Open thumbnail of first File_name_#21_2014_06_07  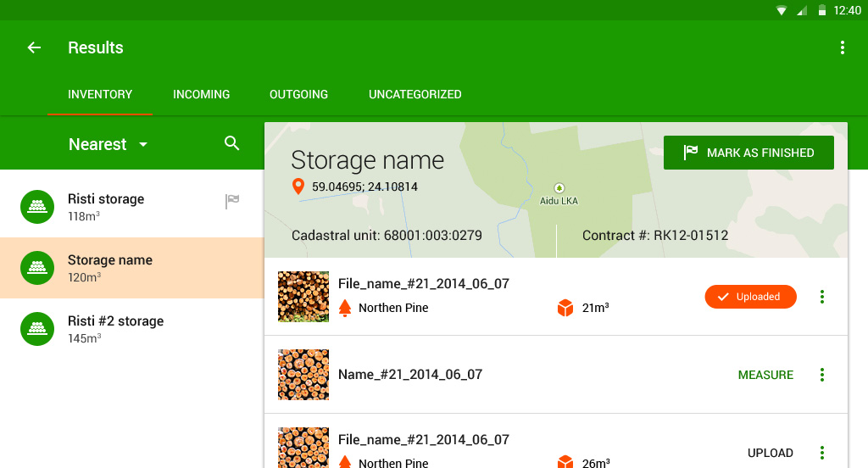pyautogui.click(x=303, y=297)
